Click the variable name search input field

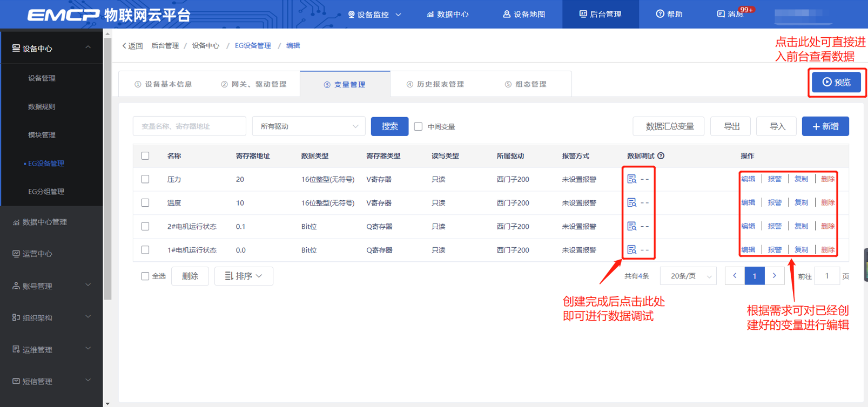[x=190, y=126]
